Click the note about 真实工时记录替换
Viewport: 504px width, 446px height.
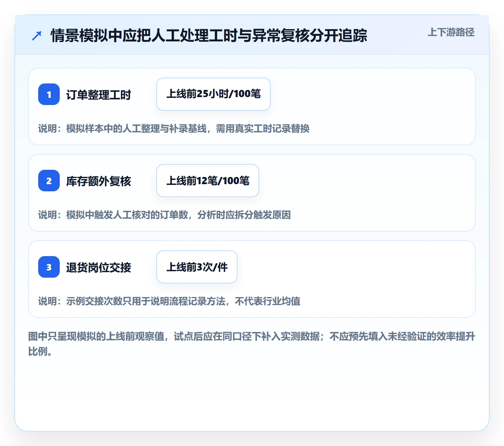174,129
